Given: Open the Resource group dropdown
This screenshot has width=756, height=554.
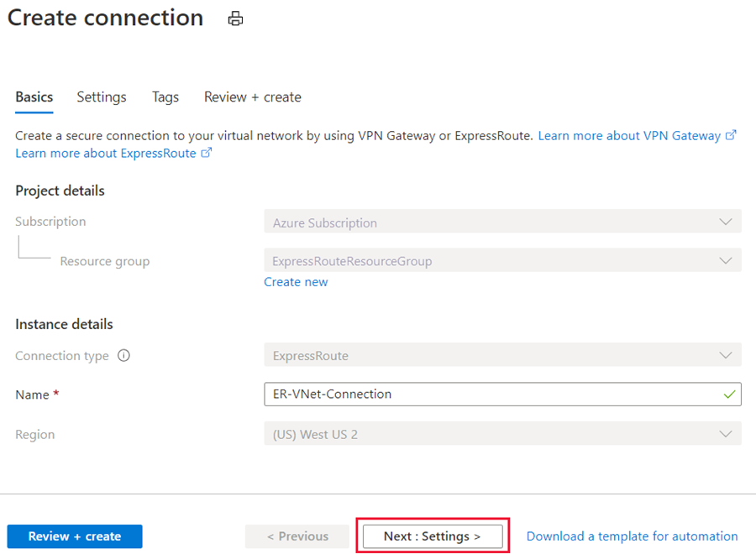Looking at the screenshot, I should tap(502, 261).
